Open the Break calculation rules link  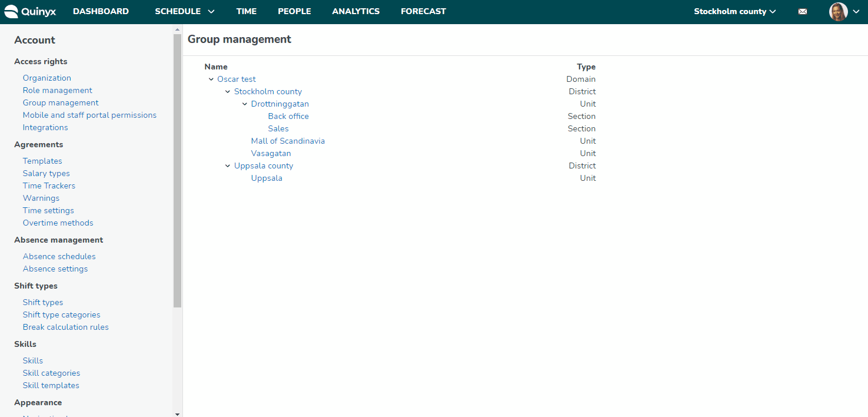tap(66, 327)
